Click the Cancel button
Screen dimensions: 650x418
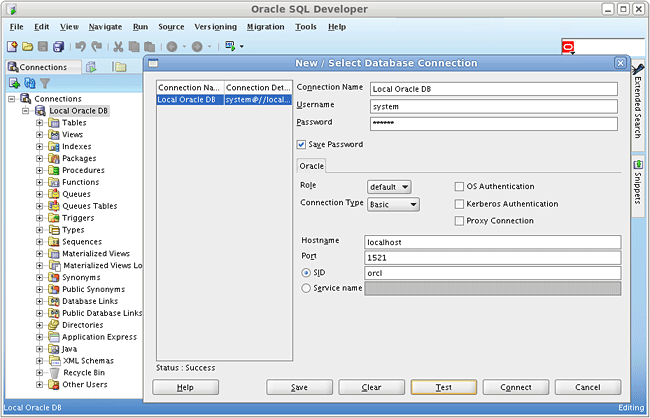(588, 387)
